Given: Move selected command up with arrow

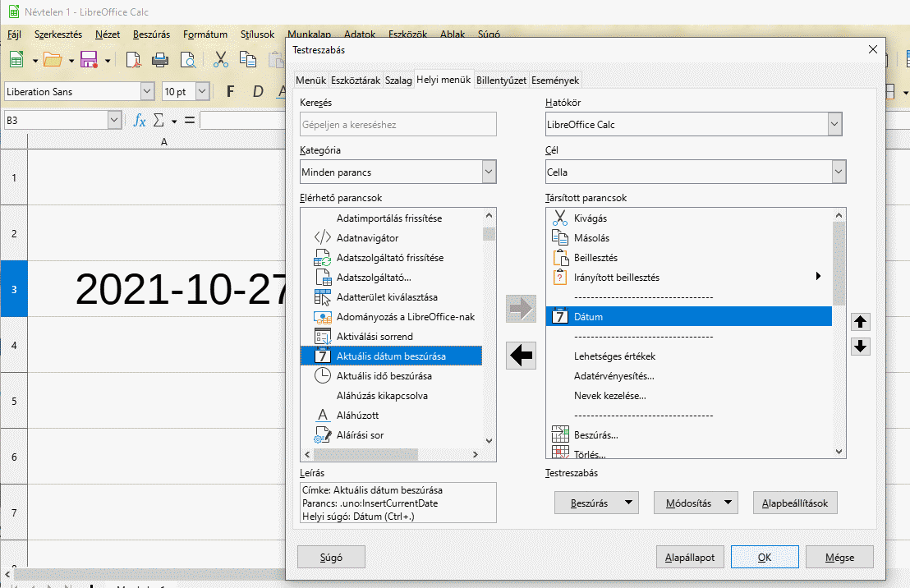Looking at the screenshot, I should pyautogui.click(x=860, y=322).
